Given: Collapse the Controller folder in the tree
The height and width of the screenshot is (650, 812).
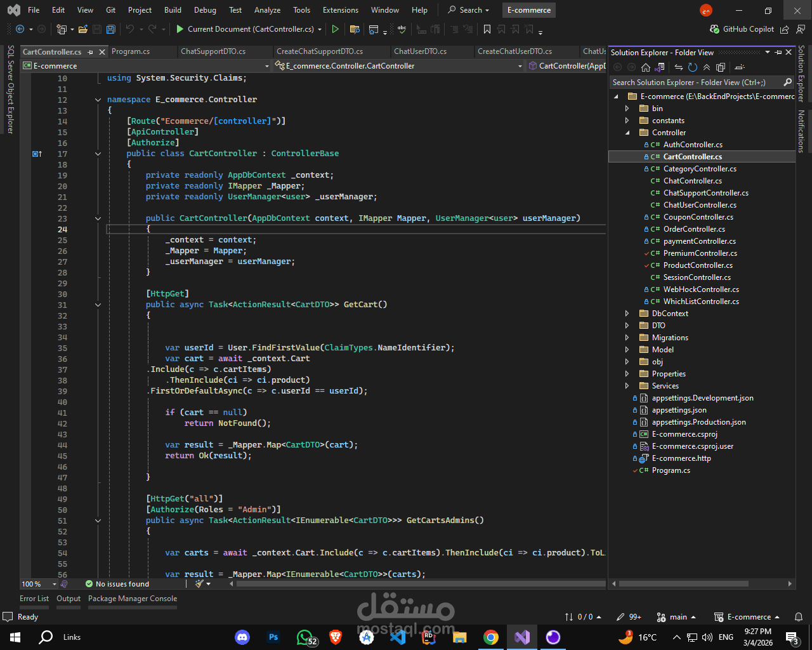Looking at the screenshot, I should [x=627, y=133].
